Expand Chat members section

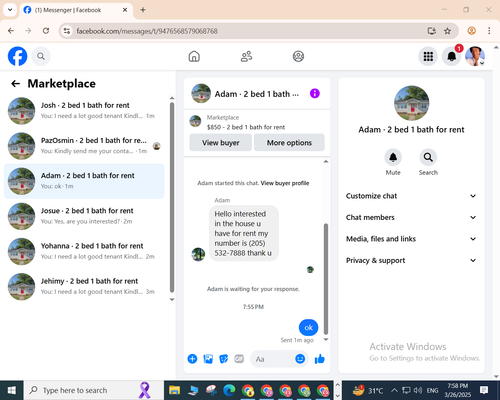tap(411, 217)
